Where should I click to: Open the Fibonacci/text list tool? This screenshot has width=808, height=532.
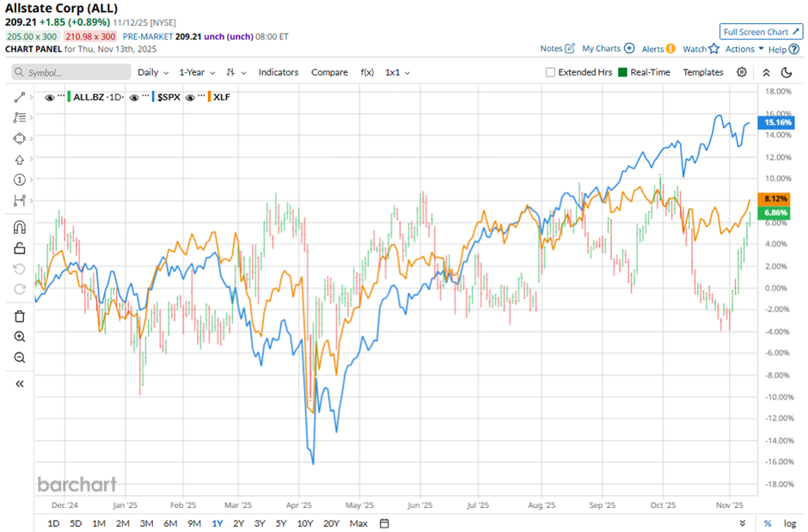point(20,118)
